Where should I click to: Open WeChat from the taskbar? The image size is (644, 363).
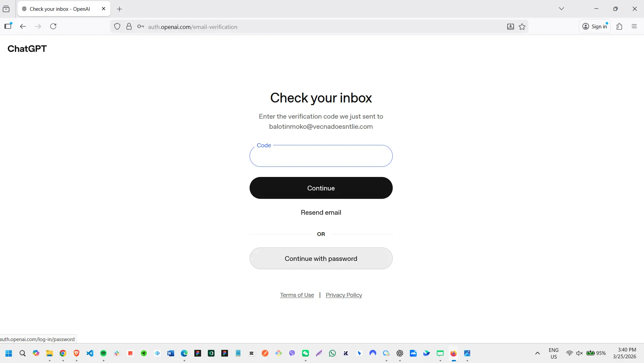pyautogui.click(x=305, y=353)
